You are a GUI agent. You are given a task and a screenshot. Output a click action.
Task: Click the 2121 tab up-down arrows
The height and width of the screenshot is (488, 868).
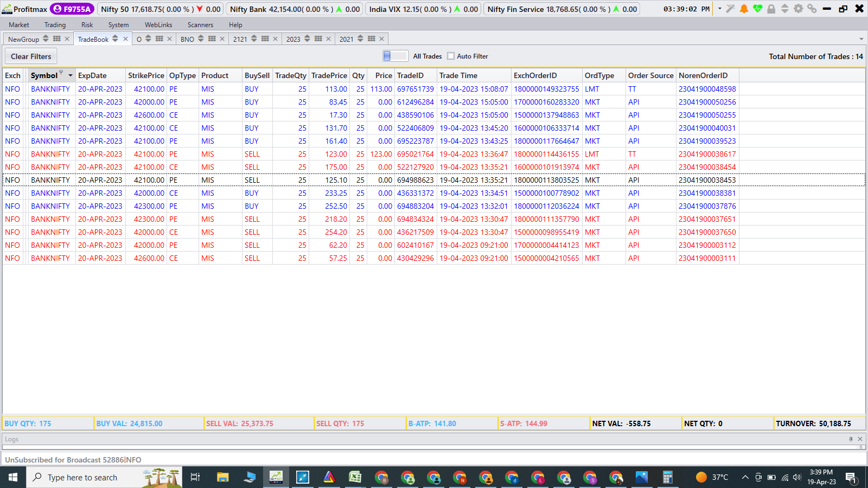[254, 38]
